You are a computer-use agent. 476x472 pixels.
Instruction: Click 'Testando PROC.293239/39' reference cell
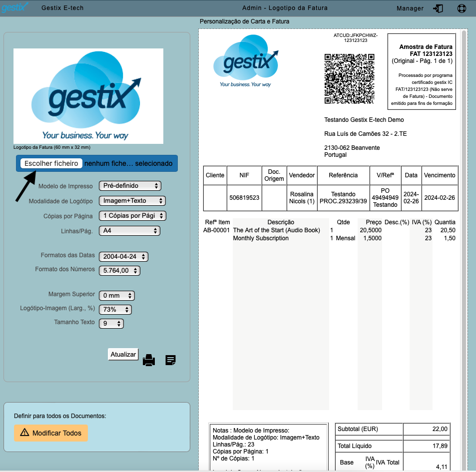(x=343, y=198)
